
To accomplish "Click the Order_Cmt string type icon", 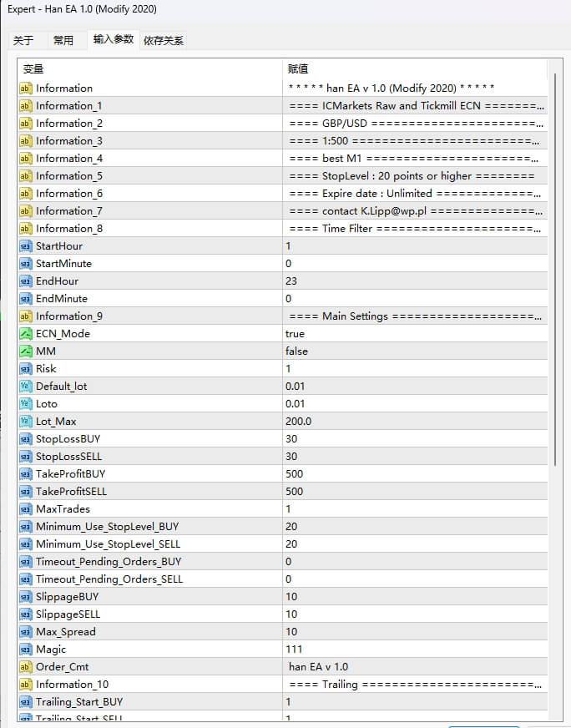I will pos(25,667).
